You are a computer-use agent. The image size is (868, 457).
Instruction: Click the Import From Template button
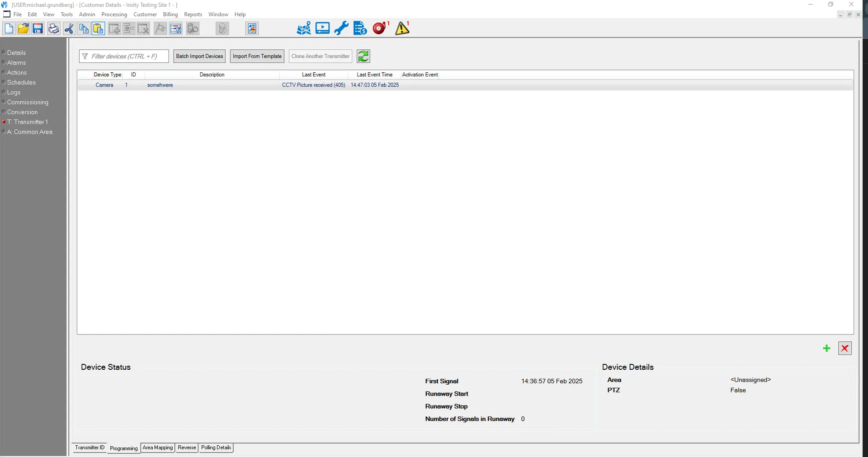click(257, 57)
